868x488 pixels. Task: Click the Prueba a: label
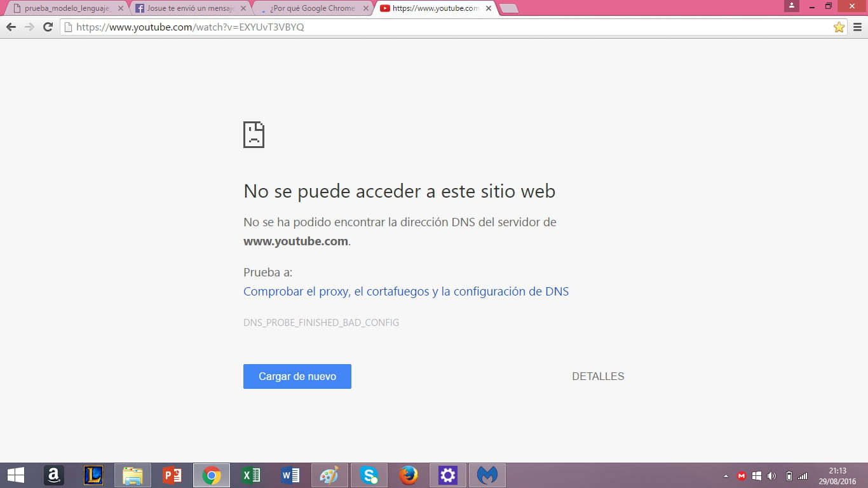click(x=268, y=273)
